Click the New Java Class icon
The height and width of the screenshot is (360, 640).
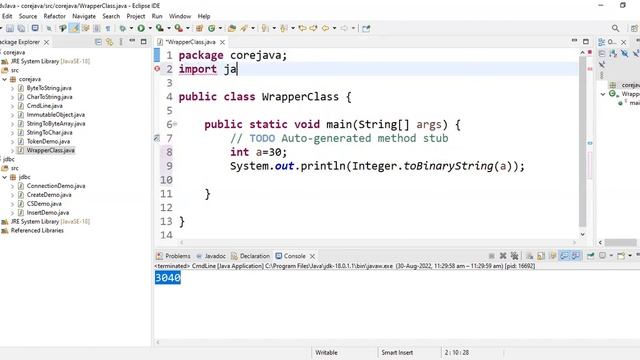211,28
